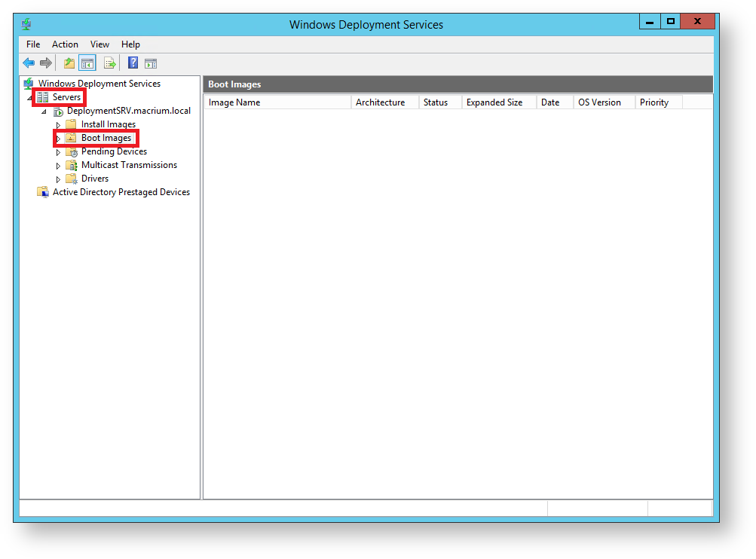
Task: Sort by Architecture column header
Action: [x=385, y=102]
